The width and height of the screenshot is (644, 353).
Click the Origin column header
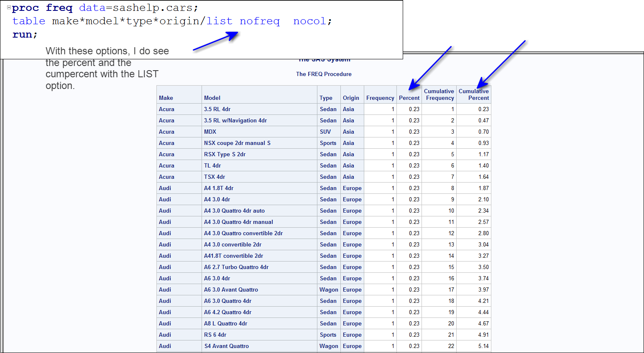coord(351,98)
